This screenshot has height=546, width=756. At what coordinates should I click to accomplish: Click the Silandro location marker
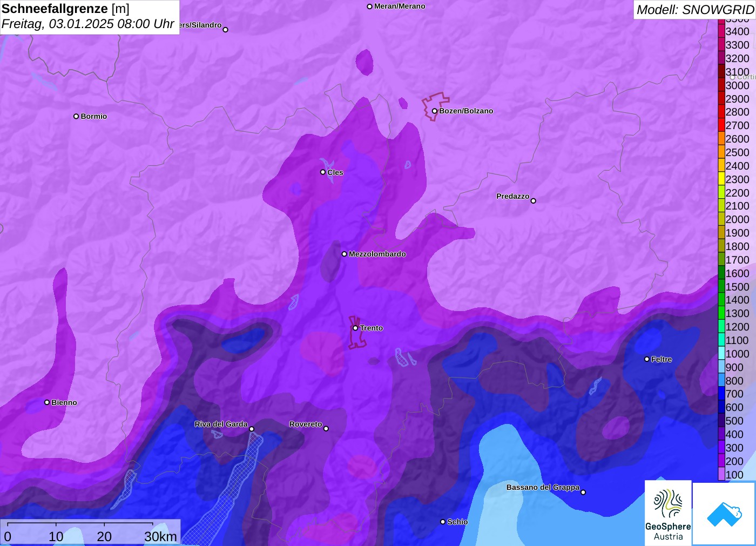pyautogui.click(x=225, y=30)
